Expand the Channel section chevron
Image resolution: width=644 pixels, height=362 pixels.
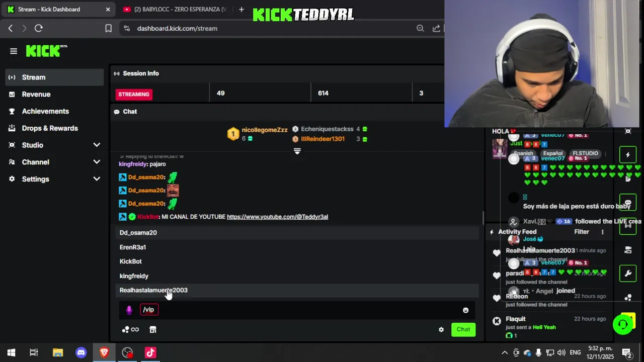pyautogui.click(x=97, y=162)
